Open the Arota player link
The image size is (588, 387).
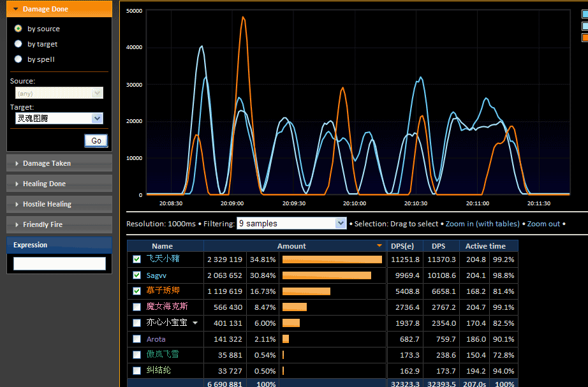click(156, 339)
